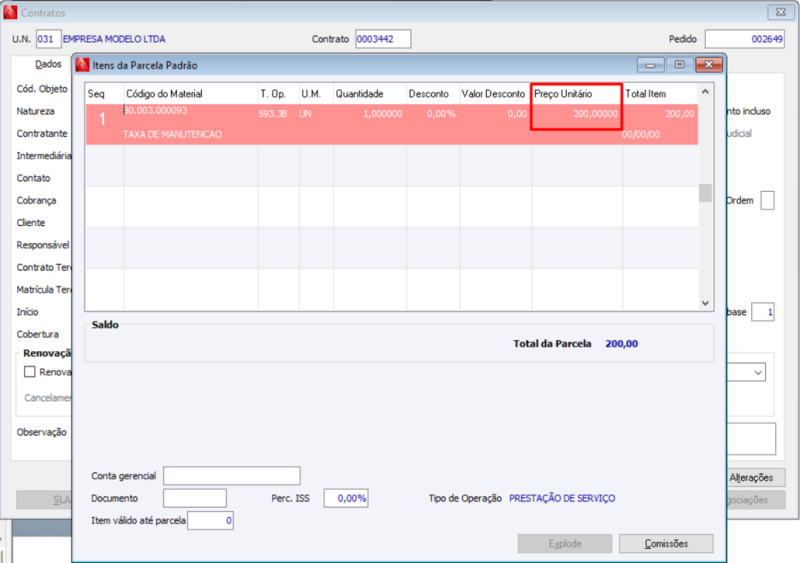Click the 1,000000 quantity cell
800x563 pixels.
point(383,114)
